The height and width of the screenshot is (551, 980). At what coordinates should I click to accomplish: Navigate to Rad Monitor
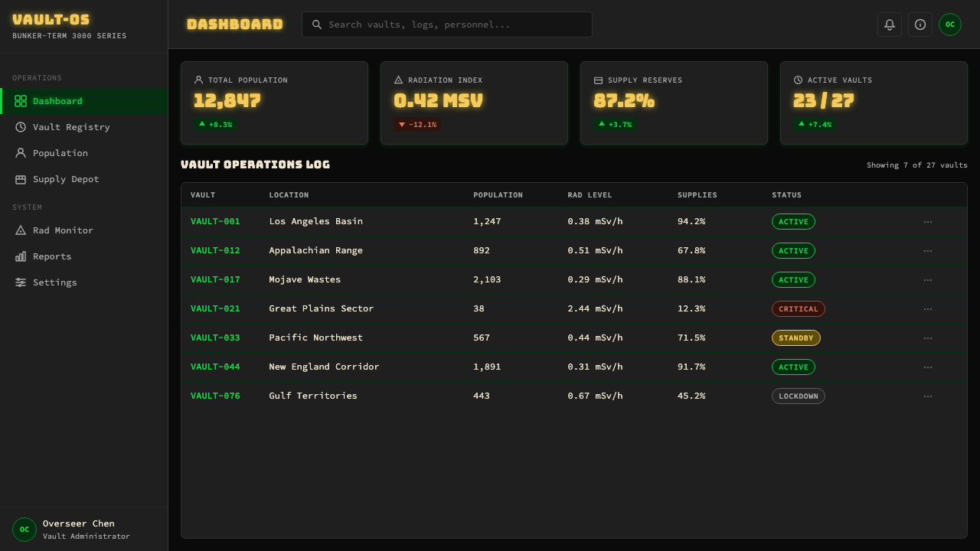click(x=84, y=230)
